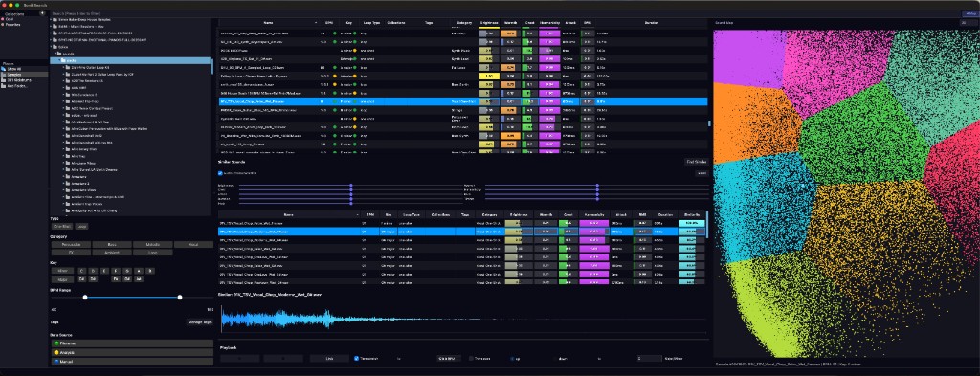Click the BPM Range maximum slider handle
Viewport: 980px width, 376px height.
tap(180, 298)
